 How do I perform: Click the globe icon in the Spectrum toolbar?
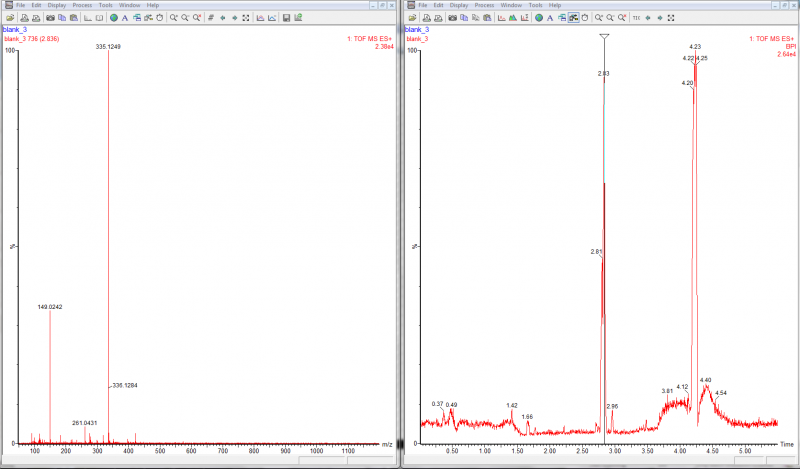pos(114,18)
